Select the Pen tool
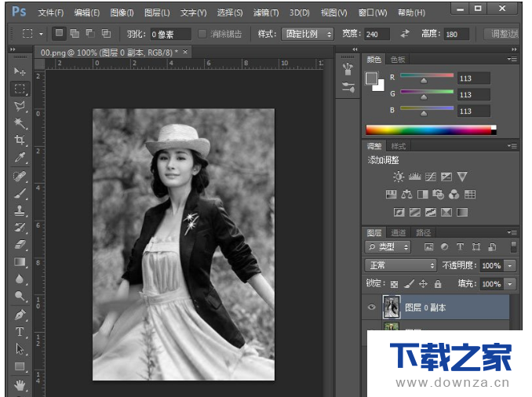This screenshot has height=397, width=532. tap(20, 315)
